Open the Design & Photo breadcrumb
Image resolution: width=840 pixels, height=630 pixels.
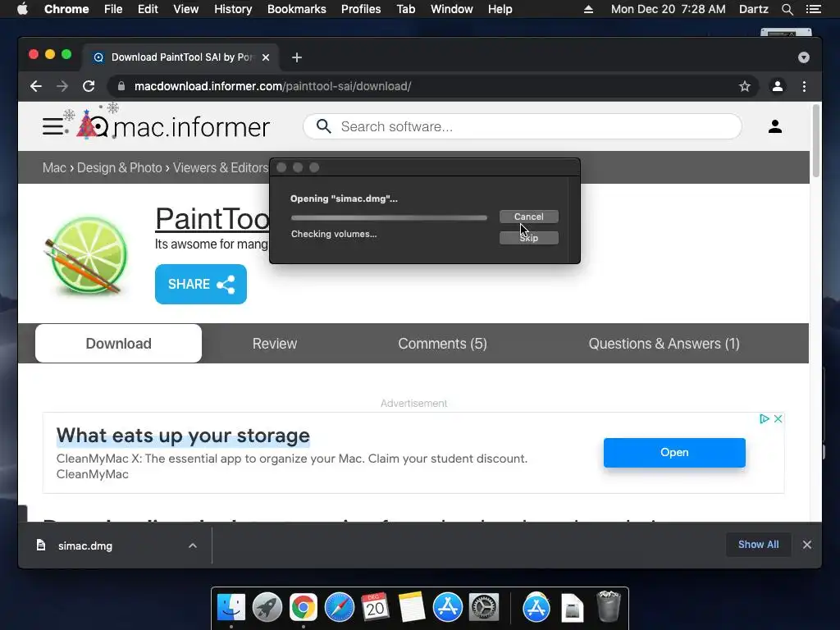120,167
